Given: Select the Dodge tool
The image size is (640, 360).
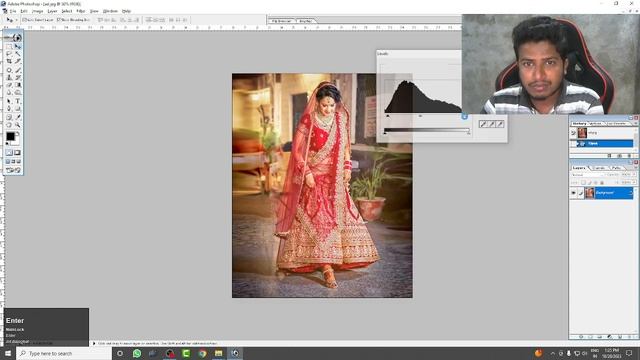Looking at the screenshot, I should [x=18, y=93].
